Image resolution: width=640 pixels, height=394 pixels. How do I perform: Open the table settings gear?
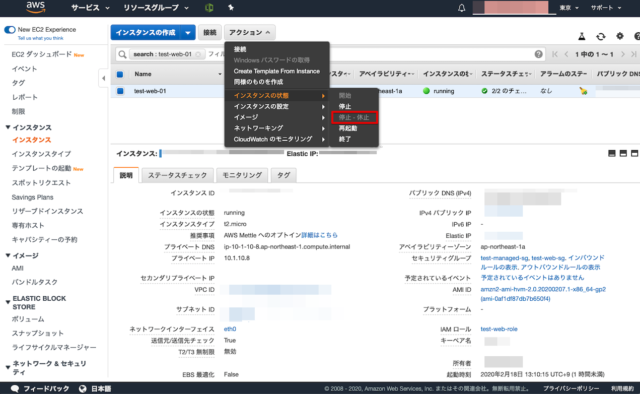tap(620, 36)
